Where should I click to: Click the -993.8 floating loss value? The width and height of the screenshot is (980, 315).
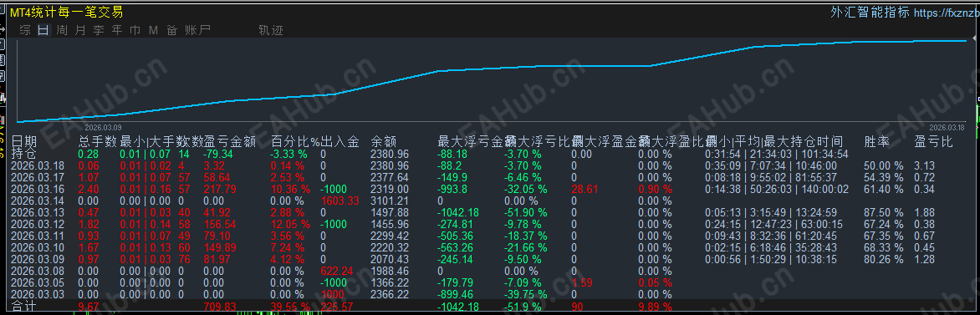[x=455, y=189]
